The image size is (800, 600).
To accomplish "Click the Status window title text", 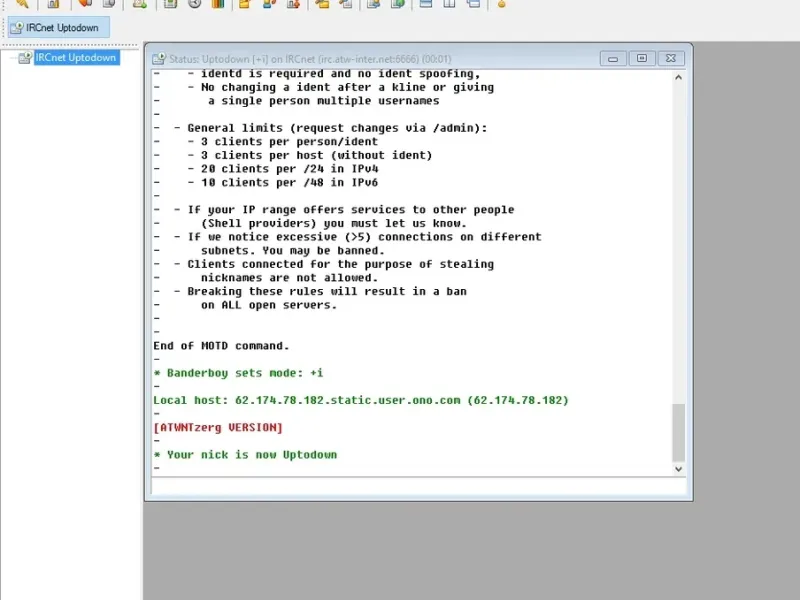I will (310, 59).
